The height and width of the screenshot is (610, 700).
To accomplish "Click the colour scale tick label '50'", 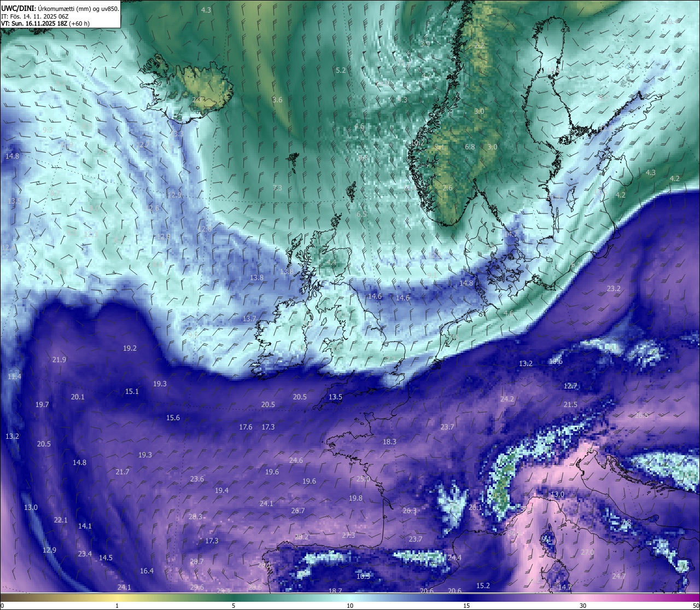I will (x=696, y=606).
